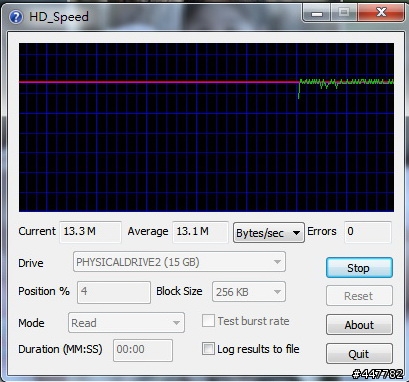
Task: Stop the running speed test
Action: point(359,268)
